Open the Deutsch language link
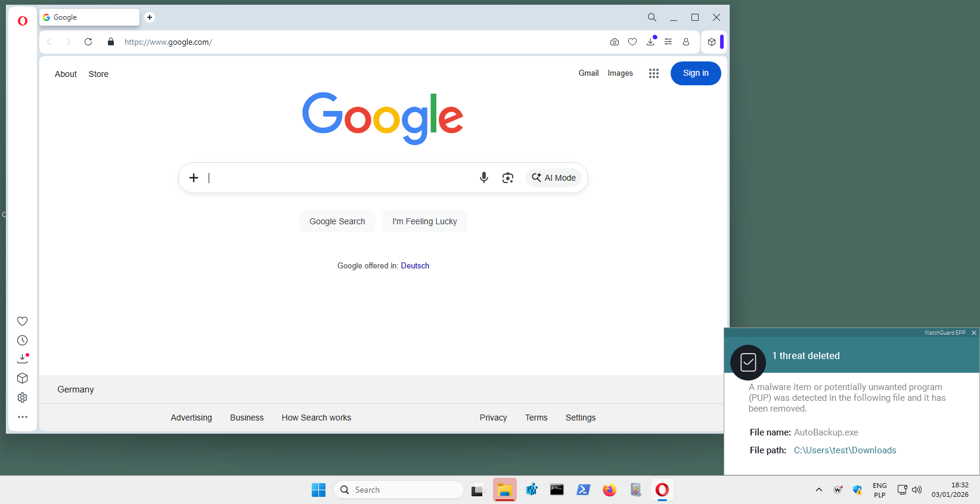Image resolution: width=980 pixels, height=504 pixels. tap(415, 266)
